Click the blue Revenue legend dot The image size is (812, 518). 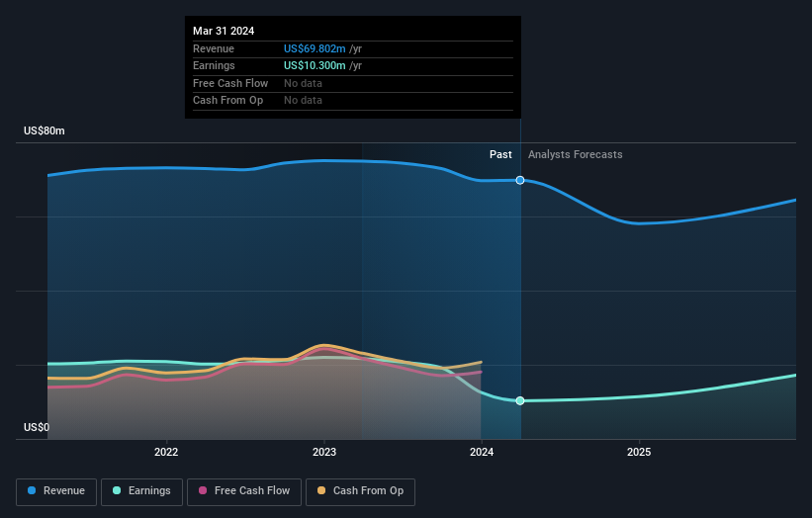(32, 490)
